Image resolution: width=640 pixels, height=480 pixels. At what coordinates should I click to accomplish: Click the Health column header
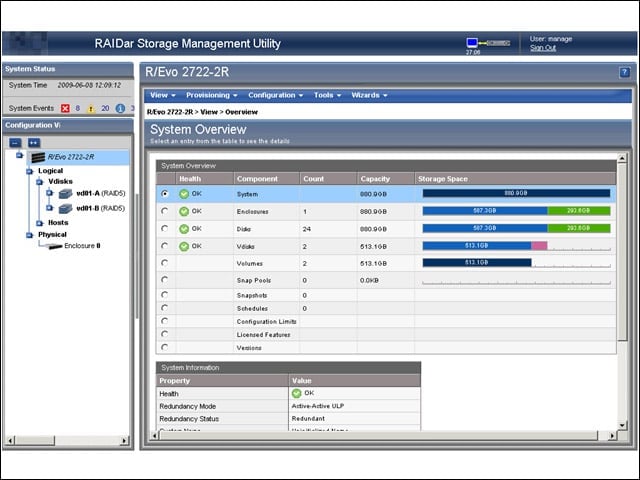pos(204,179)
